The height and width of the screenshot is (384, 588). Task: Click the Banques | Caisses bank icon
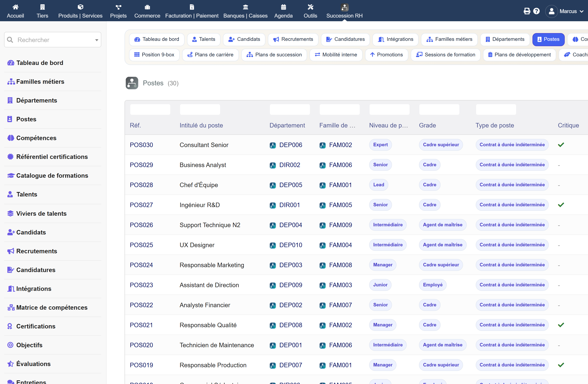(245, 7)
